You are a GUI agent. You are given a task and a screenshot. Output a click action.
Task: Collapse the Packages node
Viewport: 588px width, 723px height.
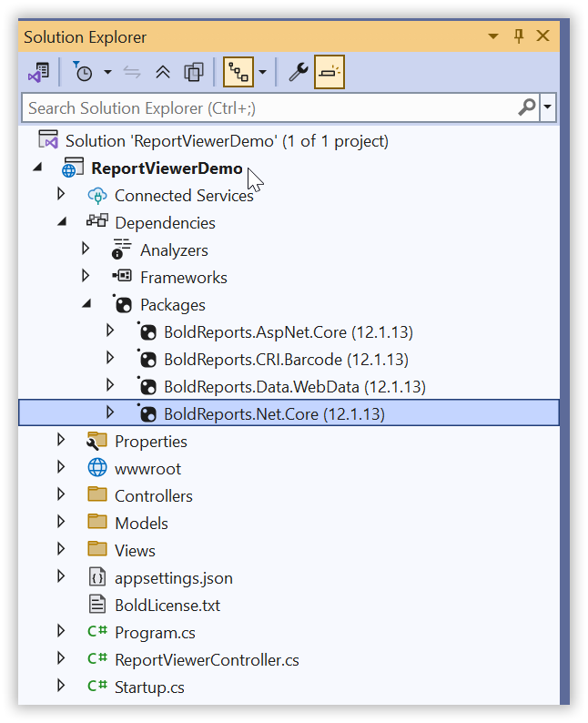[x=86, y=304]
